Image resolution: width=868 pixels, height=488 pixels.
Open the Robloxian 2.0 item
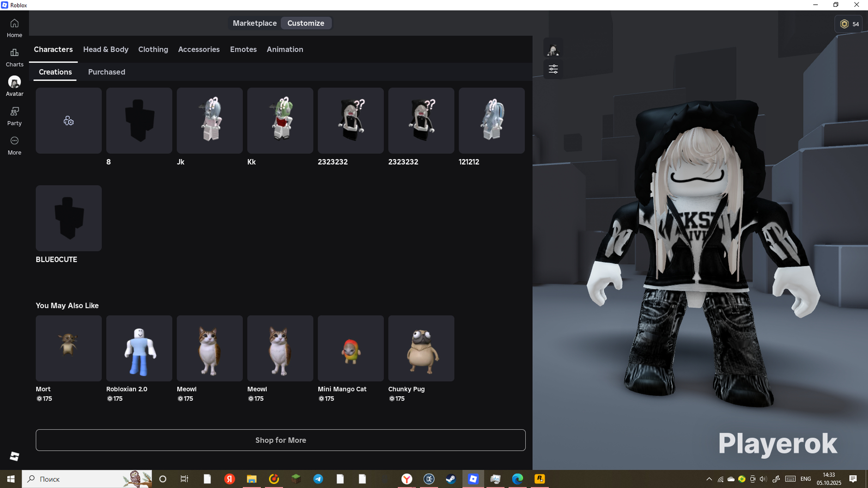point(139,348)
